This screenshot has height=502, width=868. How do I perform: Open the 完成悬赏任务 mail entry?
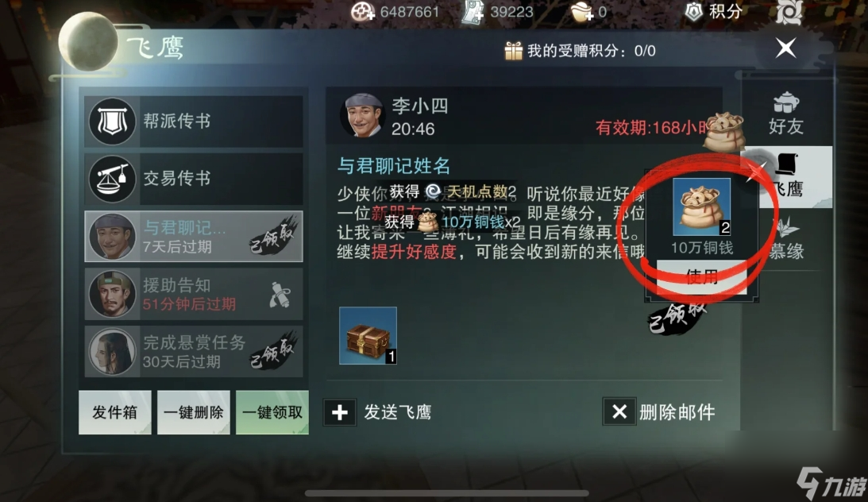194,351
